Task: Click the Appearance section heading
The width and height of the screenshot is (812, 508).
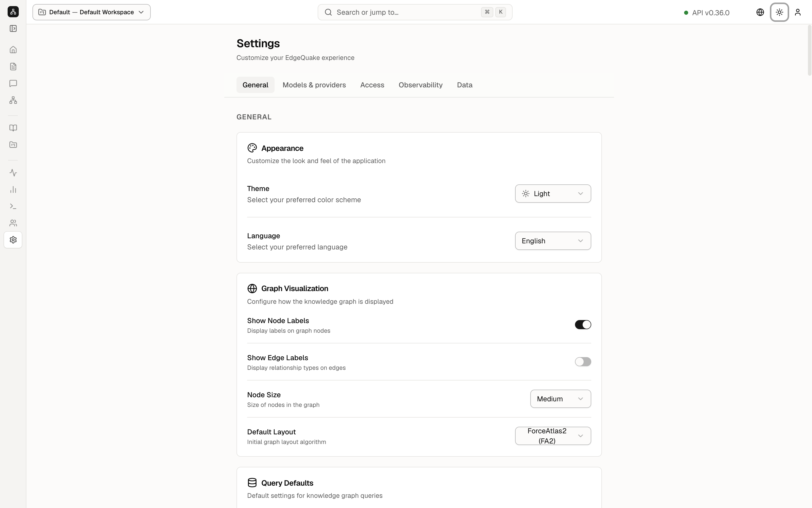Action: [x=282, y=148]
